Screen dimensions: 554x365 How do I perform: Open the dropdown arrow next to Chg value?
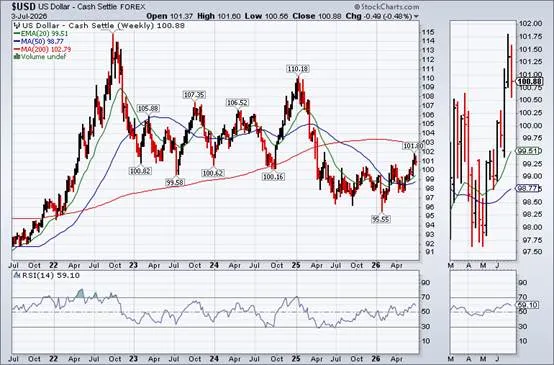416,17
